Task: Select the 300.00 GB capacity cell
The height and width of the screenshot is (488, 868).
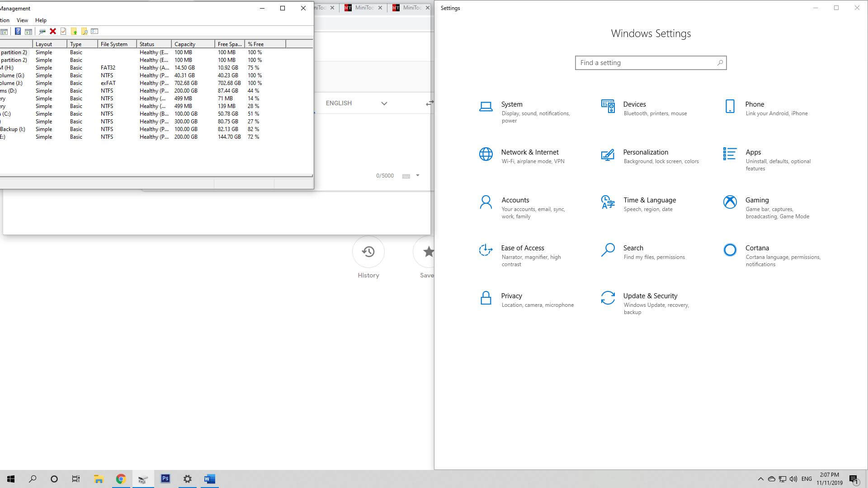Action: (x=186, y=122)
